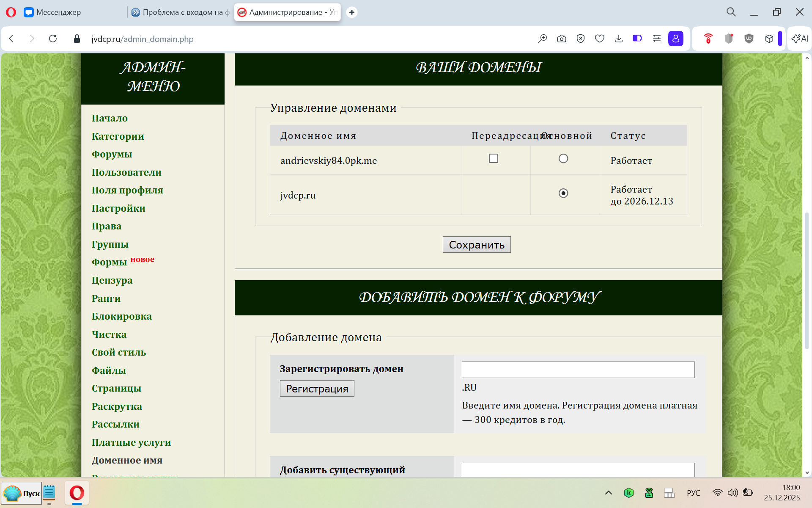Open the Easy Setup sliders icon
Screen dimensions: 812x508
tap(656, 39)
